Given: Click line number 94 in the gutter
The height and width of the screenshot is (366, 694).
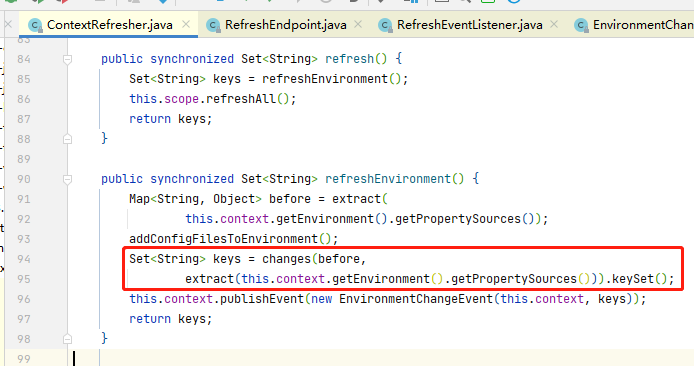Looking at the screenshot, I should pyautogui.click(x=24, y=259).
